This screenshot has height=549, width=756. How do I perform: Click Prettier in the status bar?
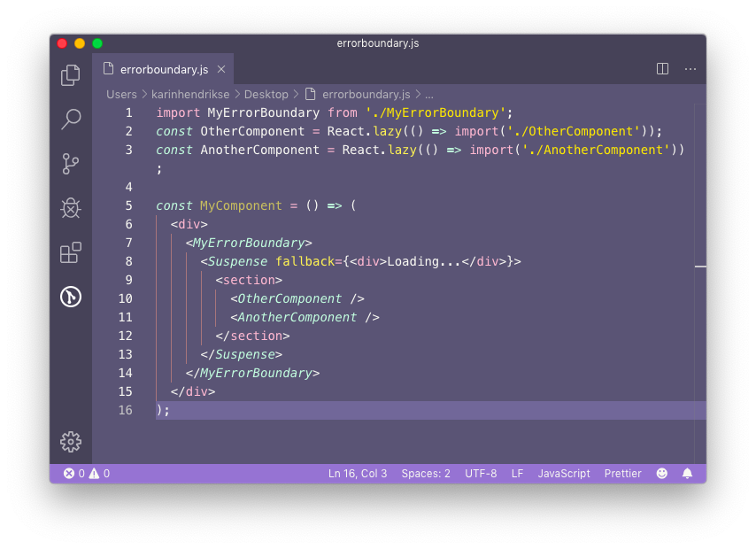click(x=622, y=473)
